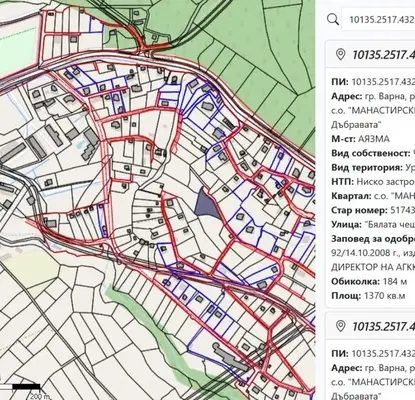Viewport: 415px width, 400px height.
Task: Click the first card's 'Адрес: гр. Варна' line
Action: point(373,96)
